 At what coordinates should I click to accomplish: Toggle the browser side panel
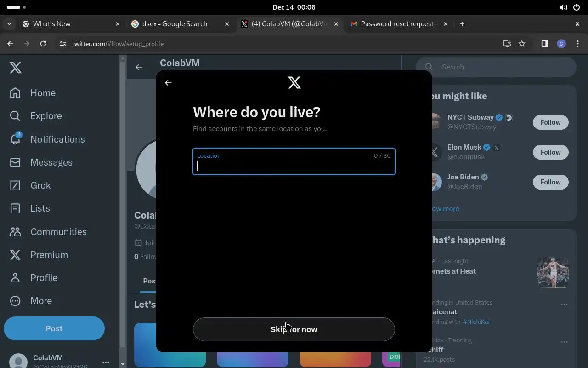coord(545,44)
